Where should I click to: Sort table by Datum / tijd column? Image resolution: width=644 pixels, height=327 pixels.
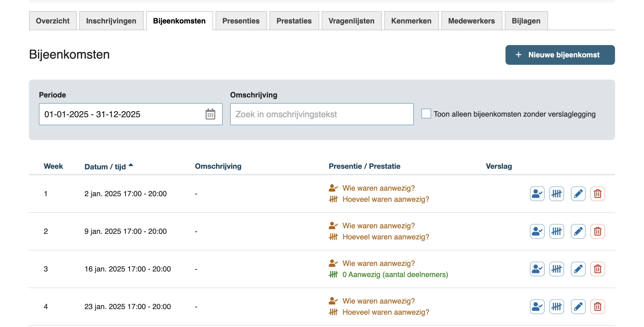point(105,167)
